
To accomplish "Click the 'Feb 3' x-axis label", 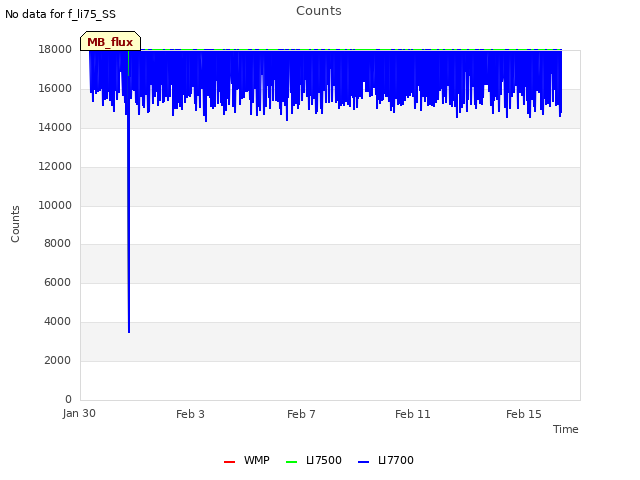I will (190, 414).
